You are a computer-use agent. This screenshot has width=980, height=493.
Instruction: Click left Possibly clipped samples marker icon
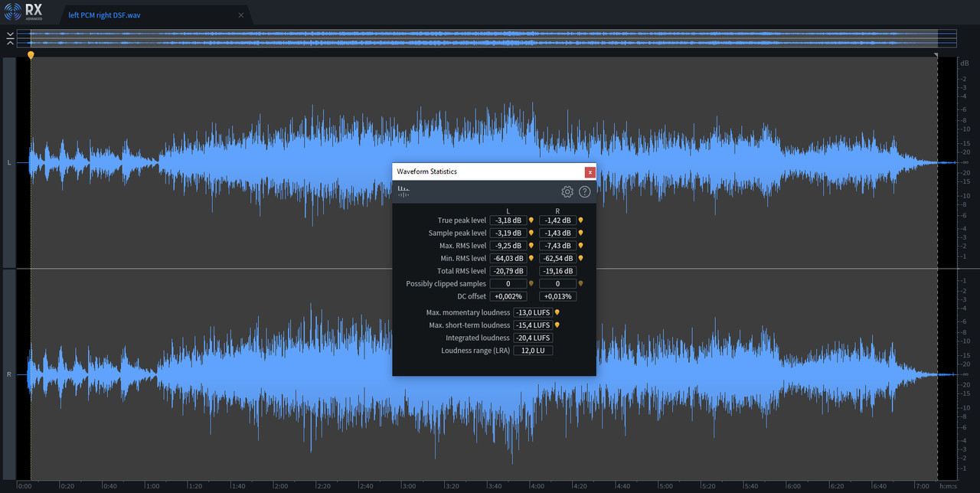pyautogui.click(x=531, y=283)
